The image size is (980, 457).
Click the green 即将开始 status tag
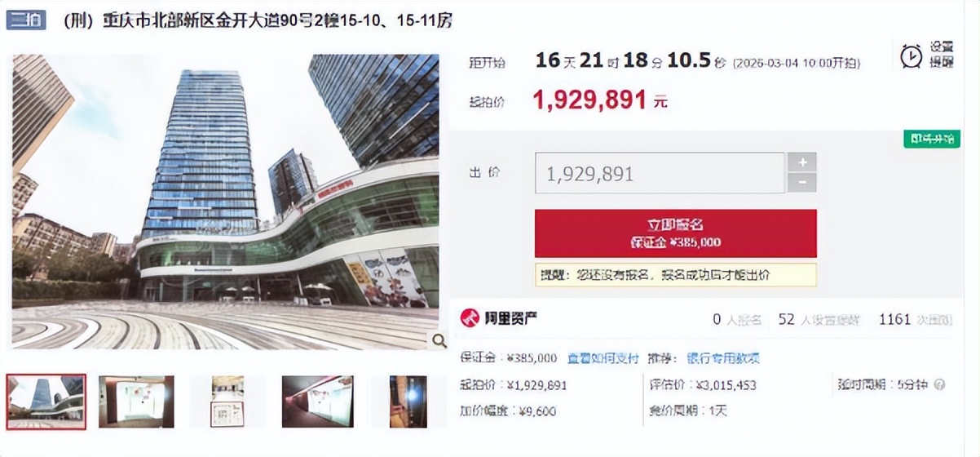[x=932, y=138]
